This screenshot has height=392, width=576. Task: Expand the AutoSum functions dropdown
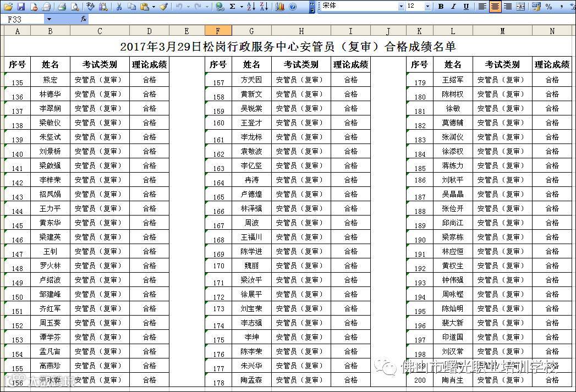click(x=242, y=6)
